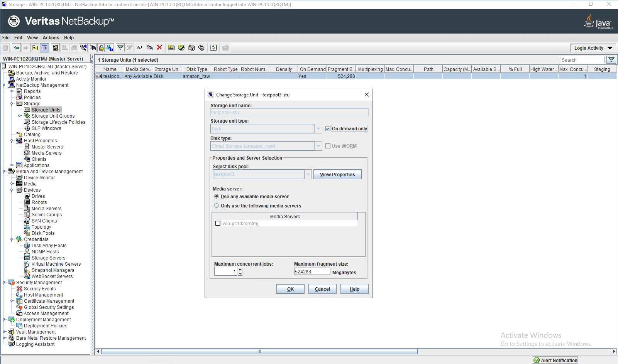Click the red X Delete toolbar icon
618x364 pixels.
tap(159, 48)
